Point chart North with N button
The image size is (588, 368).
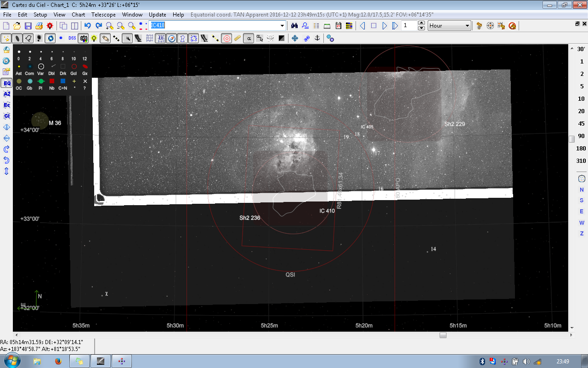[x=582, y=190]
